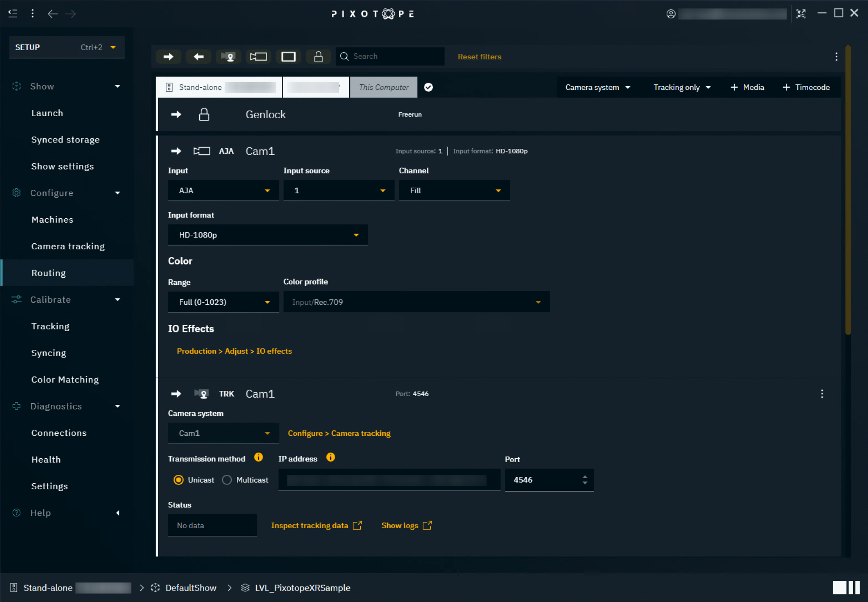Toggle the genlock padlock filter icon
The height and width of the screenshot is (602, 868).
[x=318, y=56]
